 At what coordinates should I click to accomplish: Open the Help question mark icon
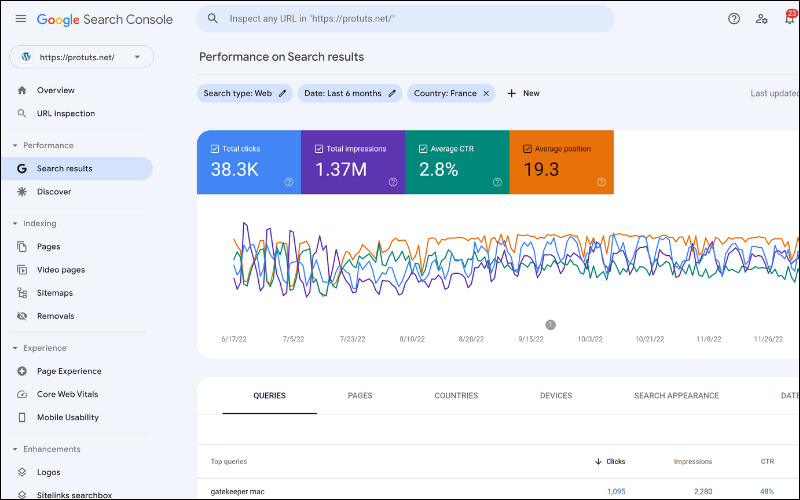(x=734, y=19)
